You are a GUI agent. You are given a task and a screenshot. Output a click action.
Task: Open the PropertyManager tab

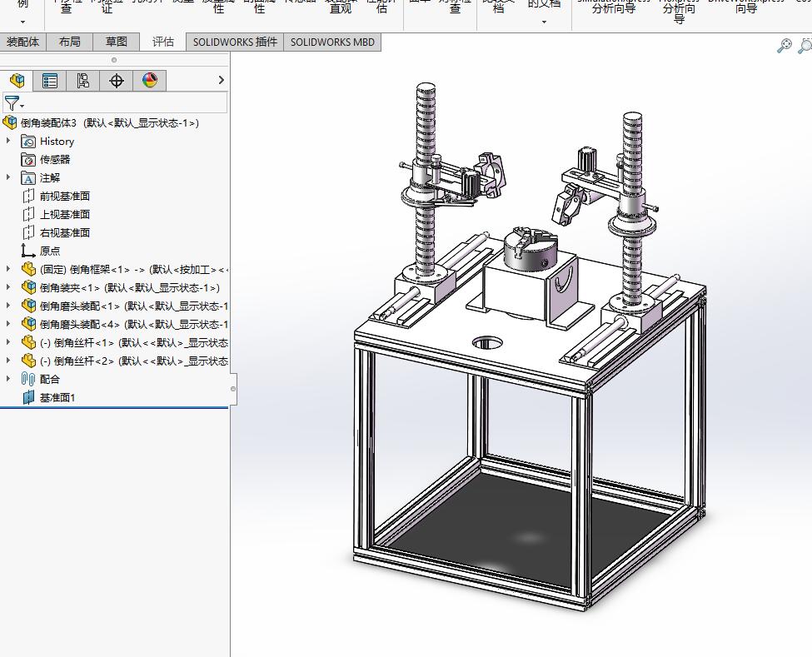click(50, 81)
